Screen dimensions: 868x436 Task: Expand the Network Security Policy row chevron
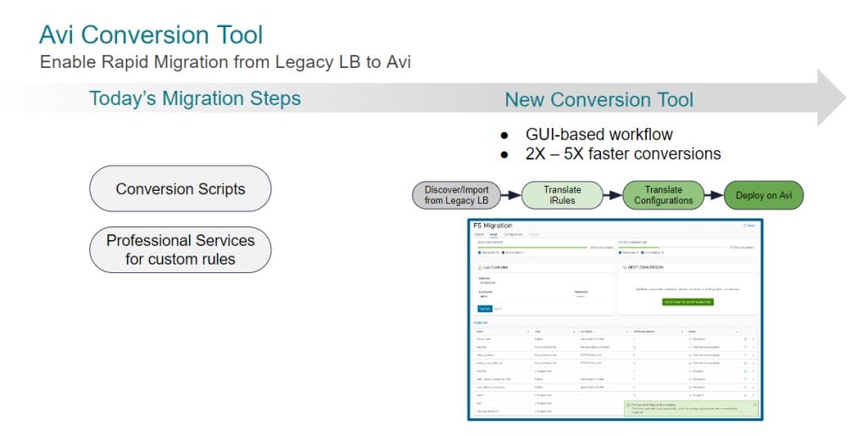click(x=753, y=347)
